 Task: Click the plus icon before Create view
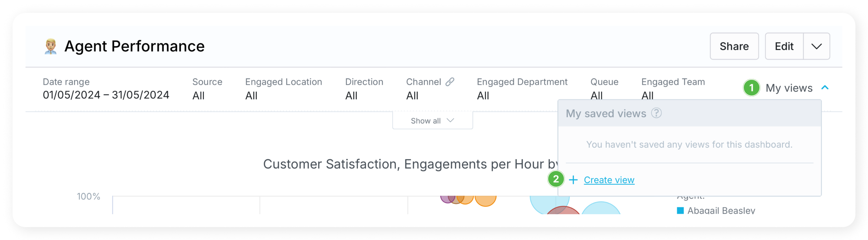coord(573,180)
